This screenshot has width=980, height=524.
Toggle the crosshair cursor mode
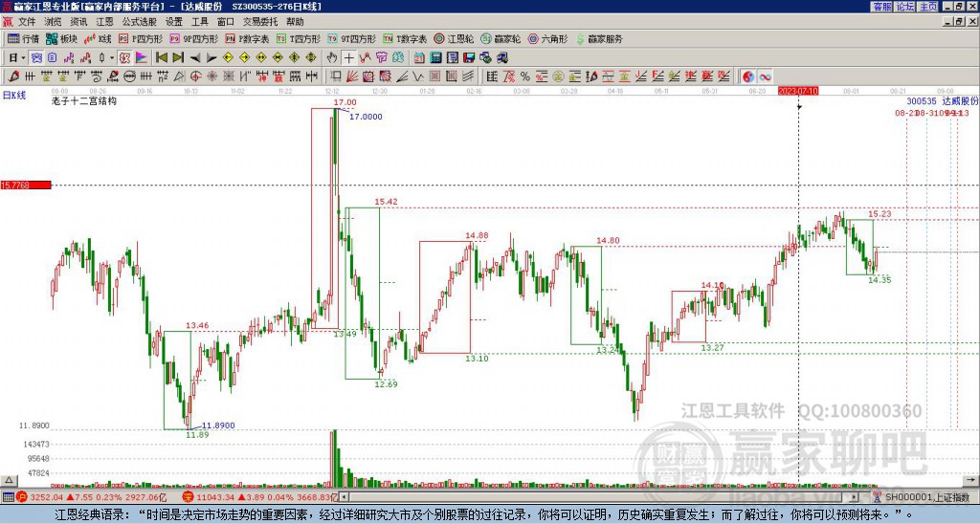pos(348,58)
